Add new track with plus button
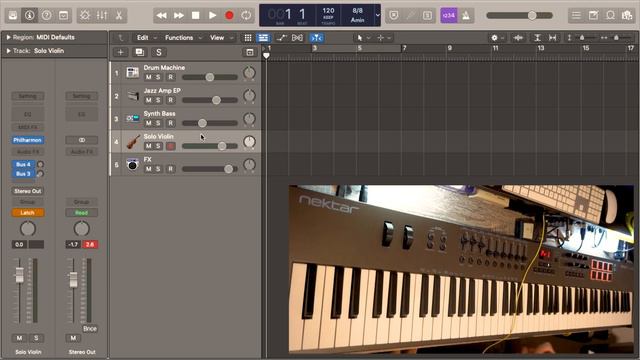640x360 pixels. 120,52
